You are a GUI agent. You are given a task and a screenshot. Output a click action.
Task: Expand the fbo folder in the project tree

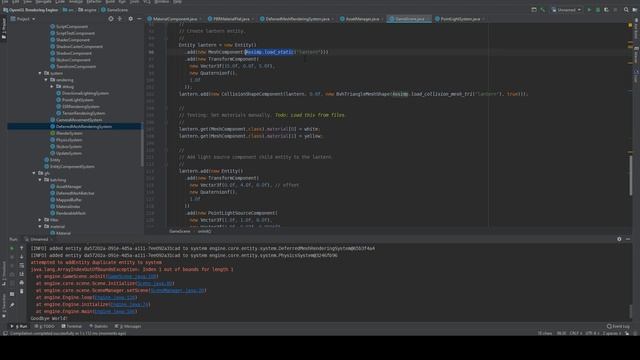40,220
